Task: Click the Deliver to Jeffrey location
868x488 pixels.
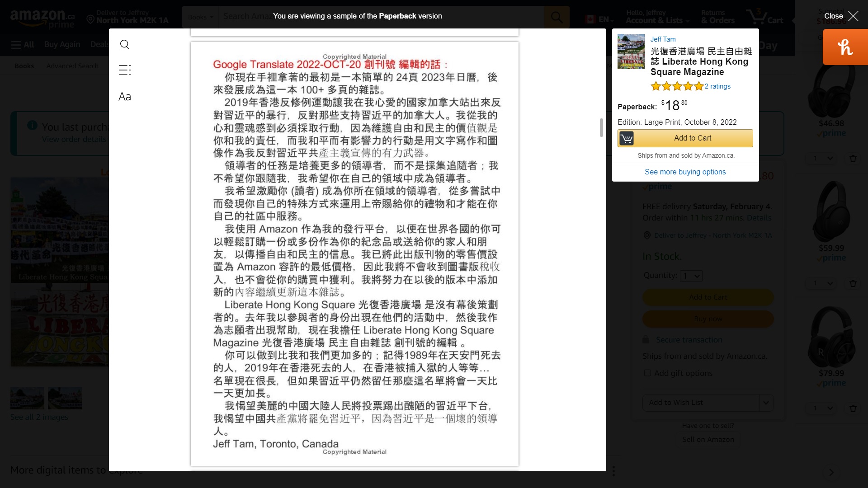Action: [x=127, y=17]
